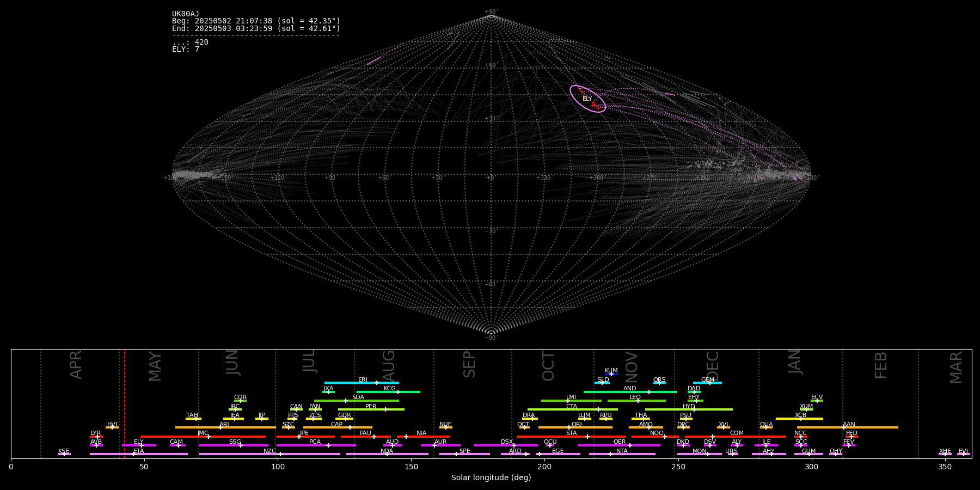Select the STA shower label
The width and height of the screenshot is (980, 490).
tap(571, 433)
